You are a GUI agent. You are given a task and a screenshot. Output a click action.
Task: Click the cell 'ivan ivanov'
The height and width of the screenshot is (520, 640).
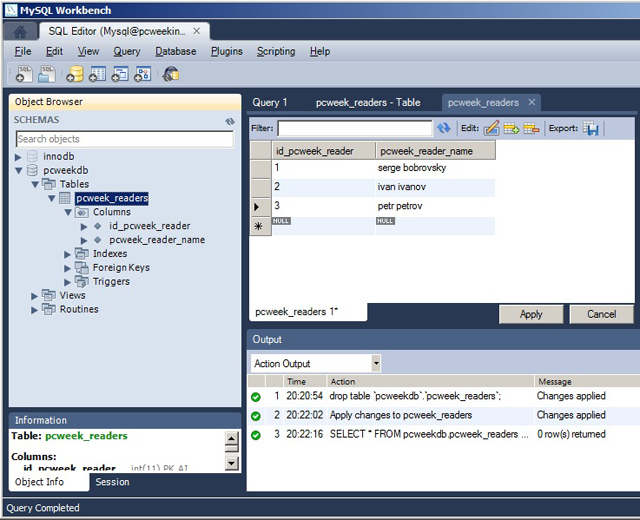coord(435,187)
